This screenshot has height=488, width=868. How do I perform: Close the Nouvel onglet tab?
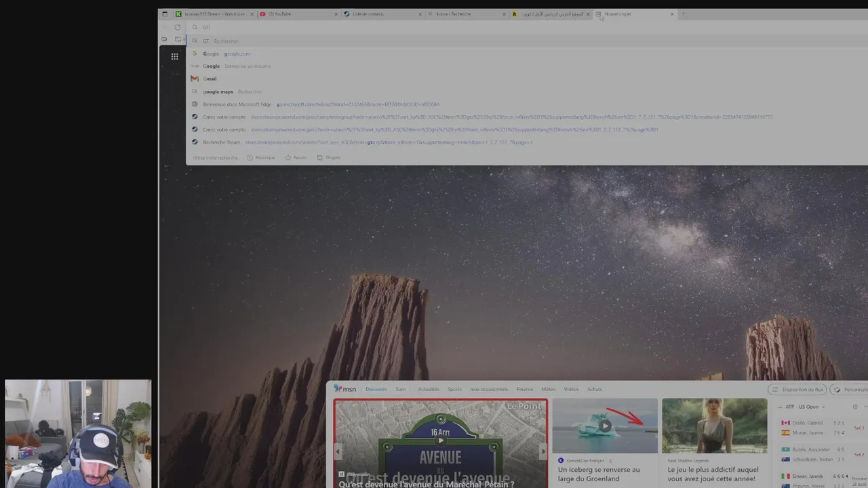[672, 14]
